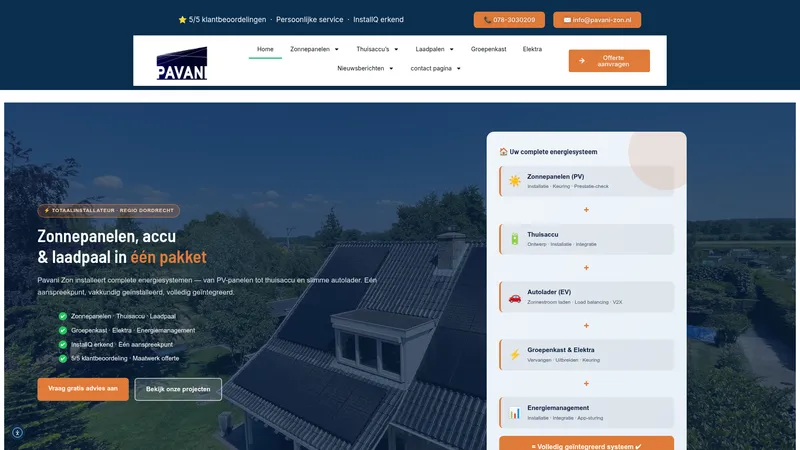
Task: Click the plus sign below Thuisaccu card
Action: coord(586,267)
